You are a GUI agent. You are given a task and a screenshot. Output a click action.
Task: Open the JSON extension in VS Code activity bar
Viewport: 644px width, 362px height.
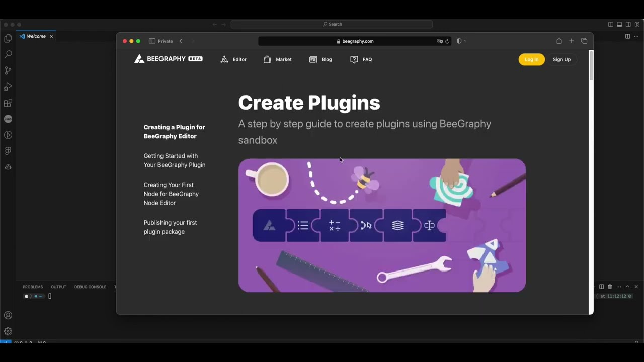(8, 119)
